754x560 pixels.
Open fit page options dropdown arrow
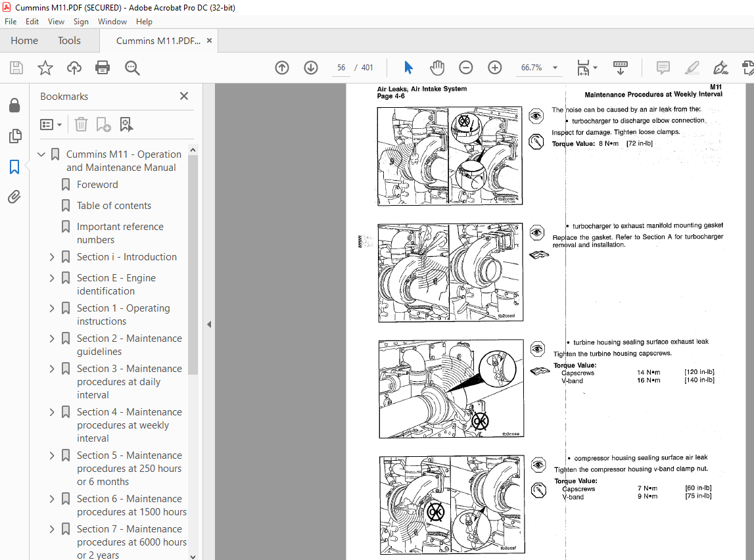(x=596, y=68)
